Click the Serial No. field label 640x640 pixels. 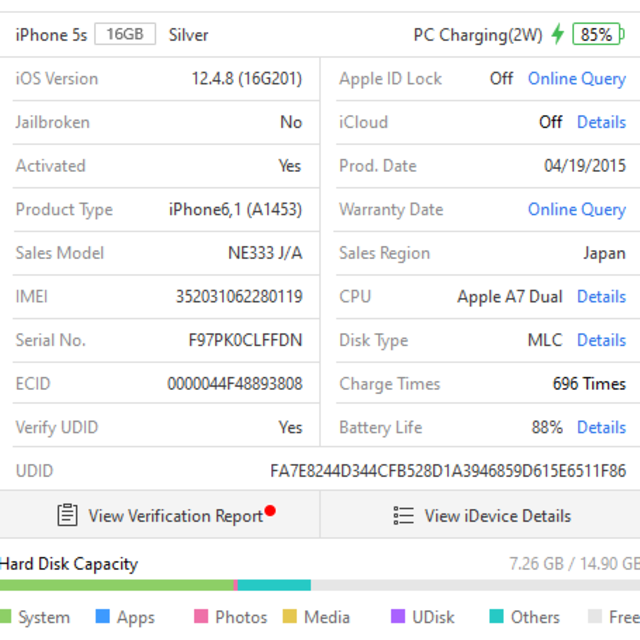51,340
